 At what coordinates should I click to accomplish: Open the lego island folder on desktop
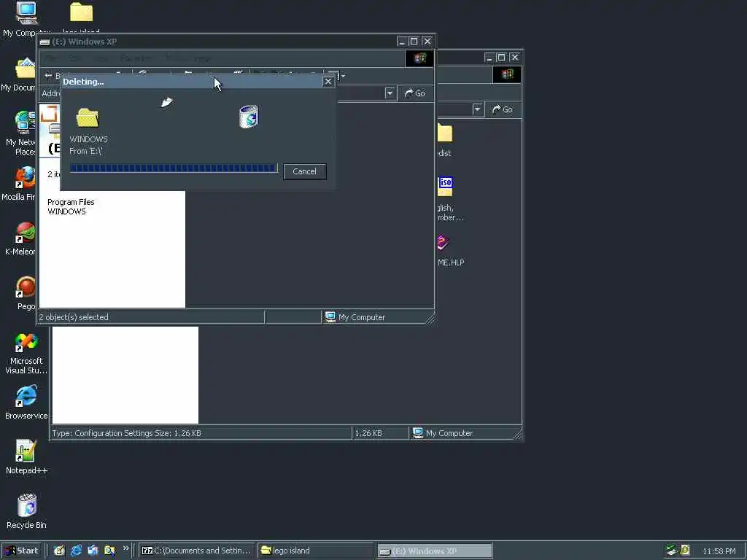pos(81,12)
